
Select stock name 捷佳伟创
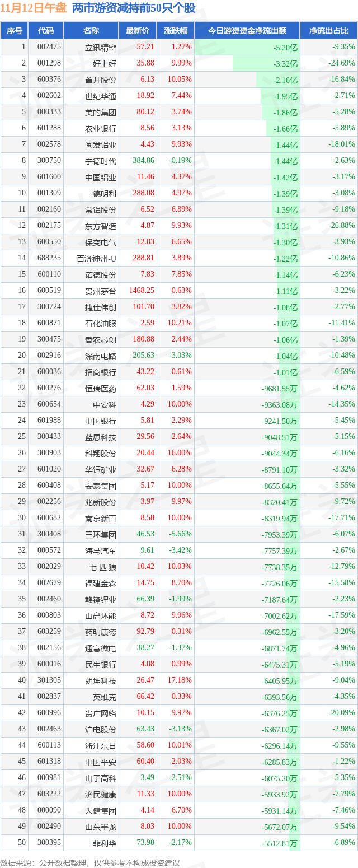[101, 307]
